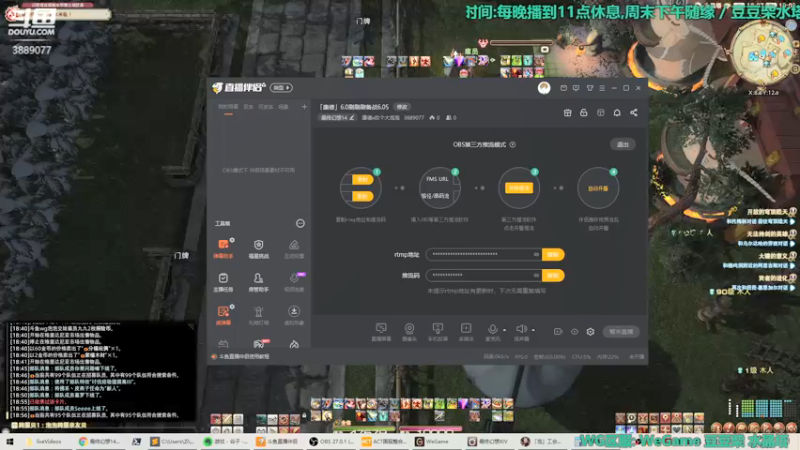Switch mode using the pill beside the logo

point(281,88)
